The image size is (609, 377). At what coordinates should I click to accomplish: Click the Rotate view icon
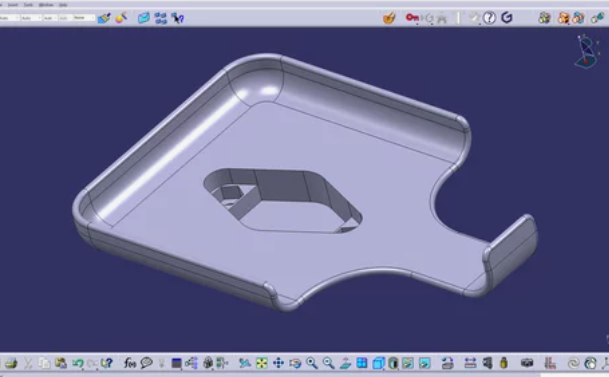[295, 363]
